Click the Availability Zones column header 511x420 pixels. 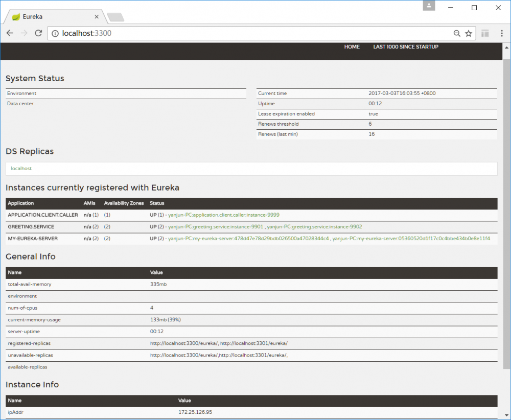pyautogui.click(x=124, y=203)
